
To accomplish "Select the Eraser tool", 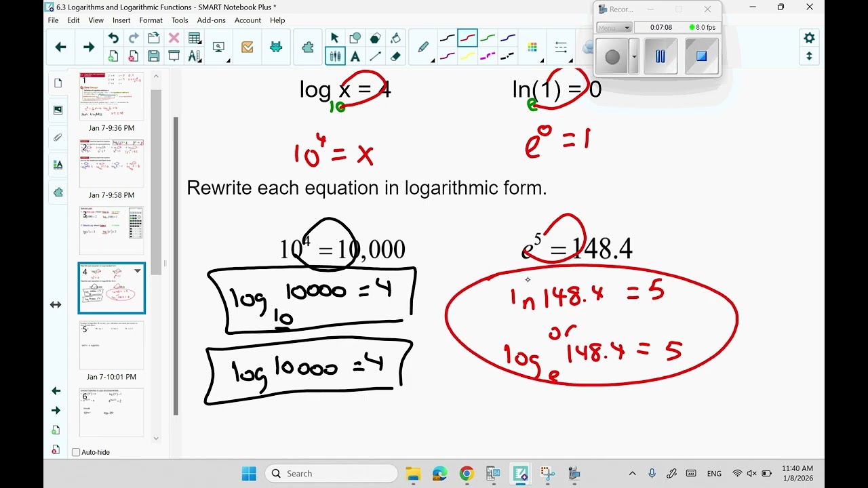I will (395, 57).
